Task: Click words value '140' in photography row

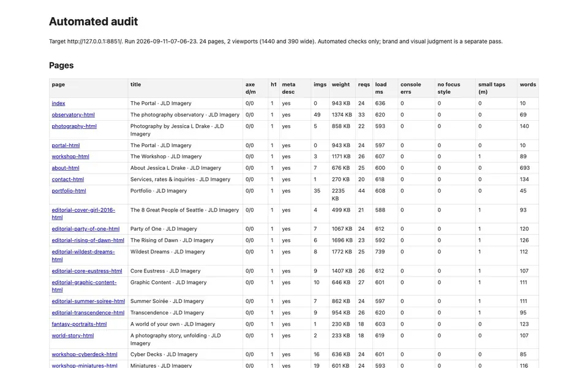Action: pyautogui.click(x=524, y=126)
